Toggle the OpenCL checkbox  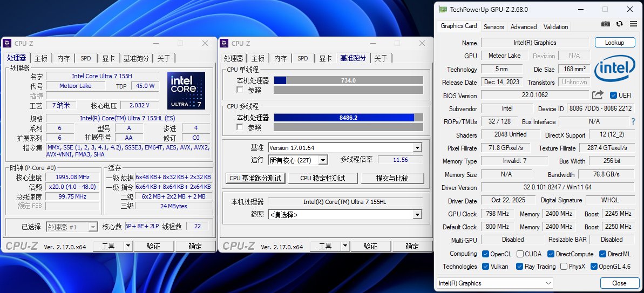coord(485,254)
